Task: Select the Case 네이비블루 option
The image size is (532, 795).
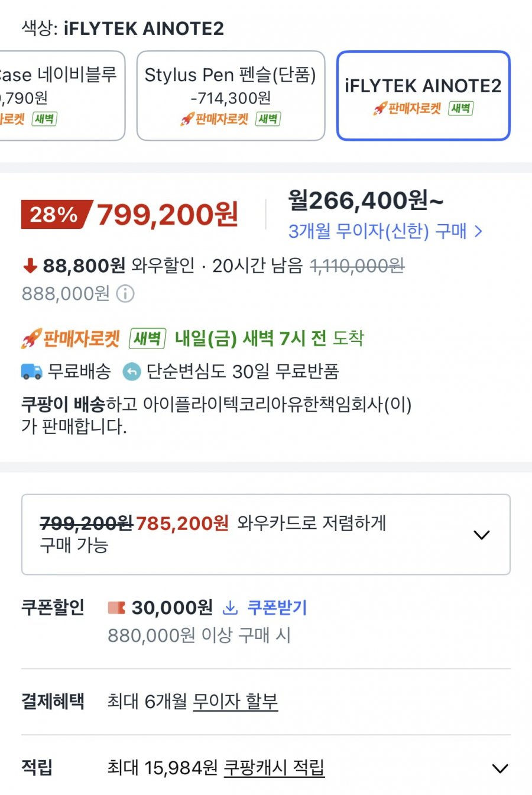Action: click(59, 96)
